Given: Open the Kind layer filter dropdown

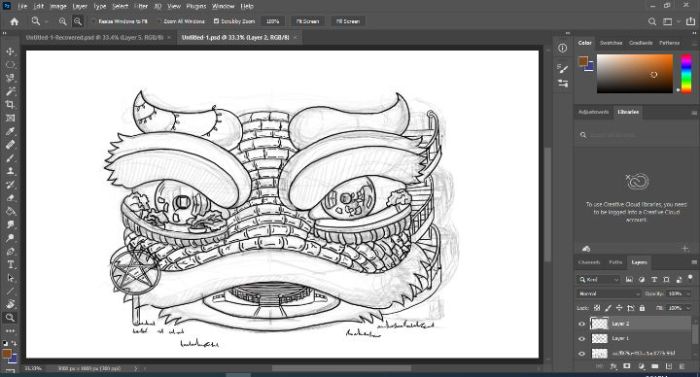Looking at the screenshot, I should pyautogui.click(x=598, y=280).
